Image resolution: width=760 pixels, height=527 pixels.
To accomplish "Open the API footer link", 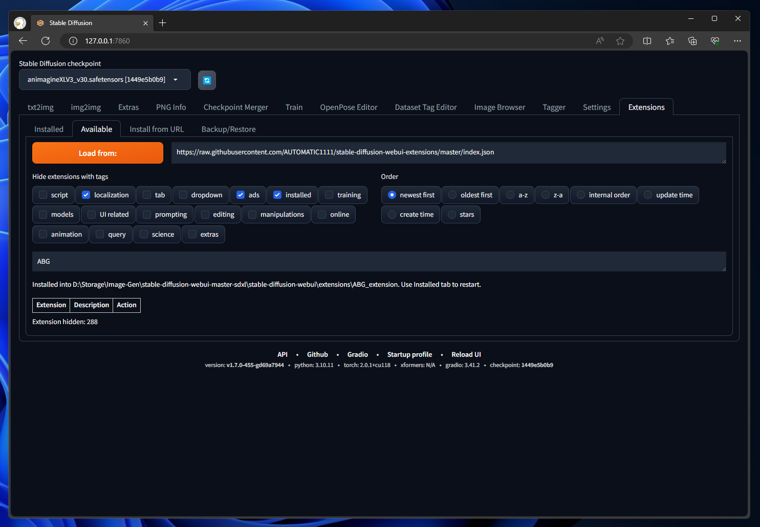I will (282, 354).
